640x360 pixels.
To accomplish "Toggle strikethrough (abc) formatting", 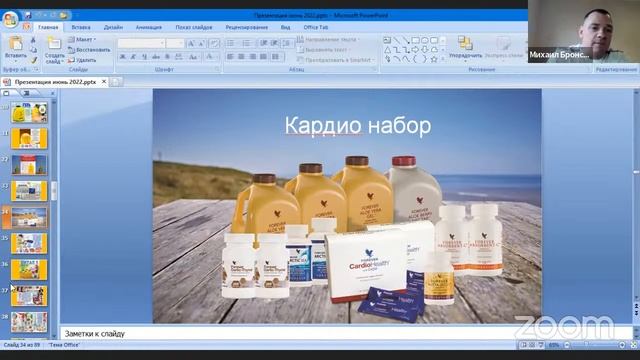I will coord(156,57).
